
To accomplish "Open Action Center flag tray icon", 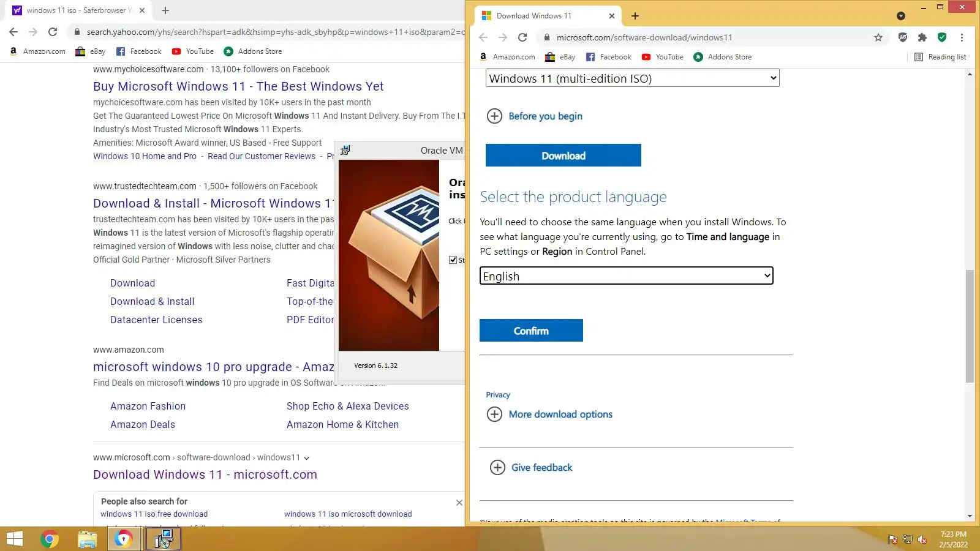I will [893, 539].
